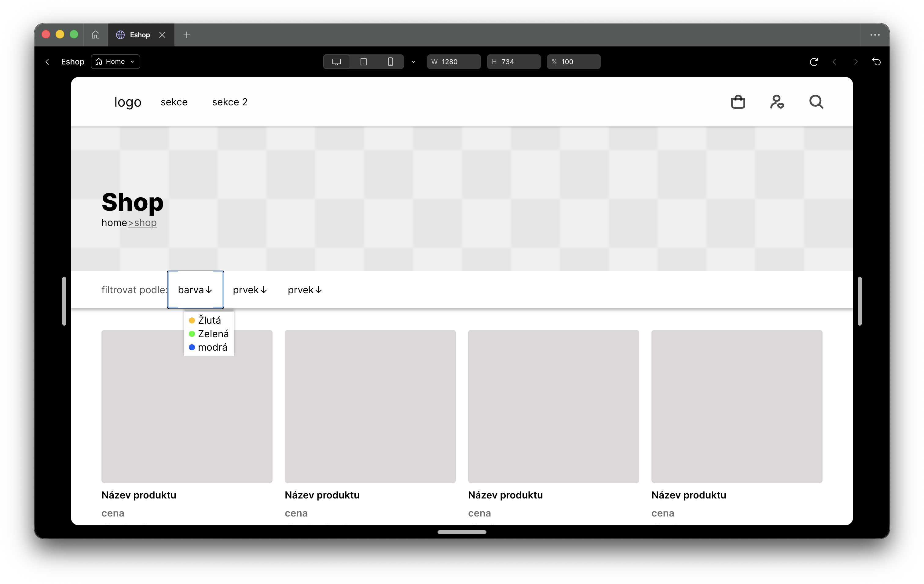Viewport: 924px width, 584px height.
Task: Open the device presets chevron dropdown
Action: (x=414, y=62)
